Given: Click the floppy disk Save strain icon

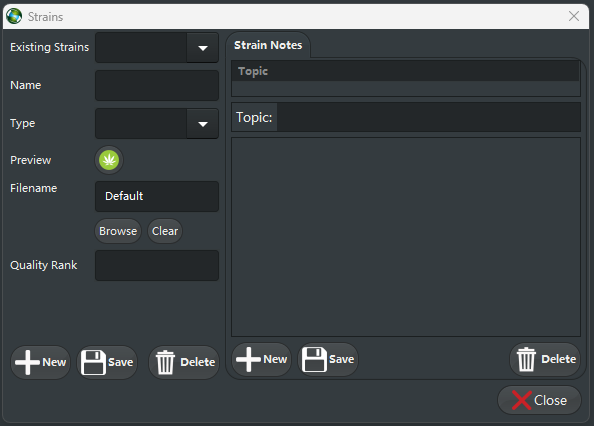Looking at the screenshot, I should click(x=93, y=362).
